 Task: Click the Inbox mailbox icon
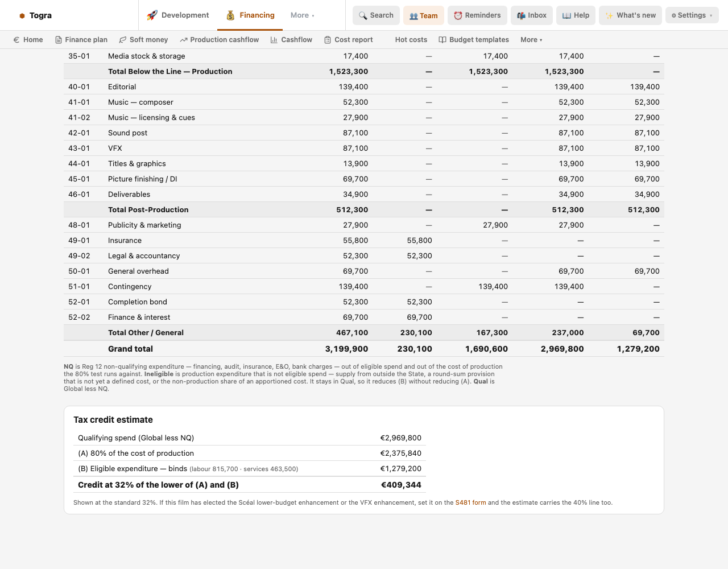tap(521, 15)
